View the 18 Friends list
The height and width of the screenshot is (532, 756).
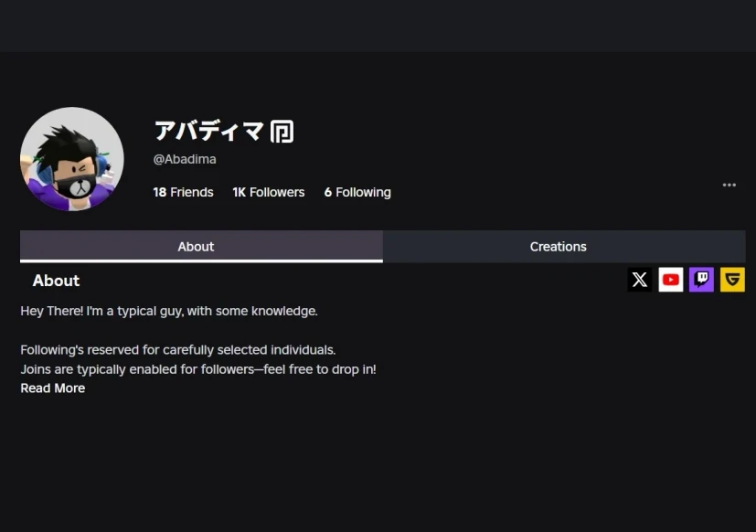[183, 192]
